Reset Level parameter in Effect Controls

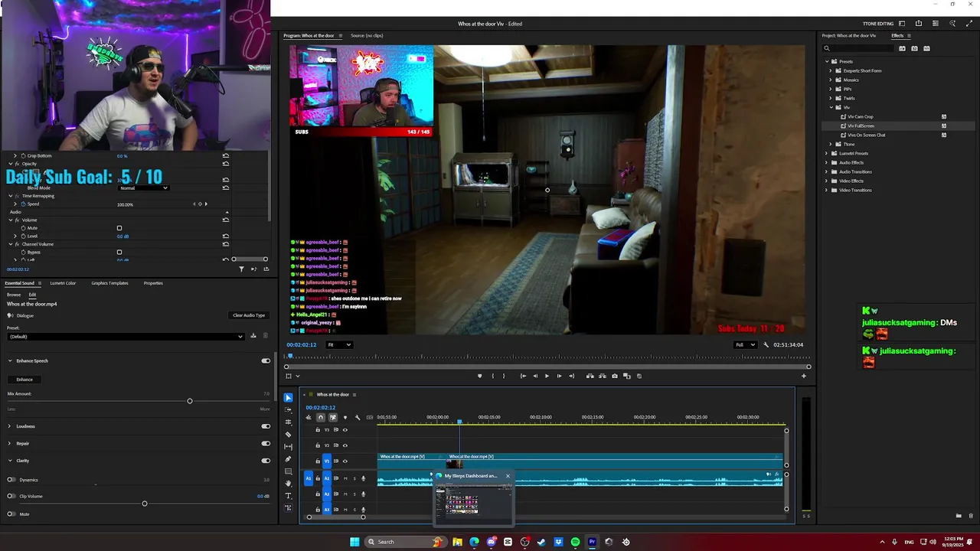(x=226, y=236)
